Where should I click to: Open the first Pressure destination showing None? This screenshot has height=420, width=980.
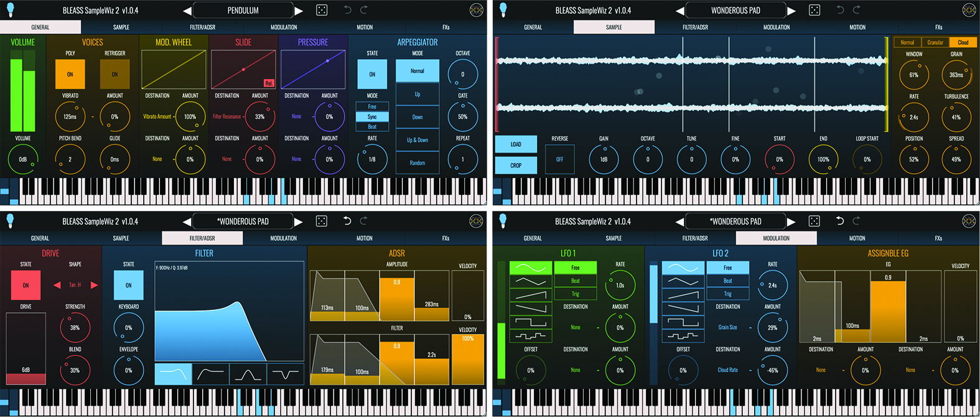click(x=296, y=116)
